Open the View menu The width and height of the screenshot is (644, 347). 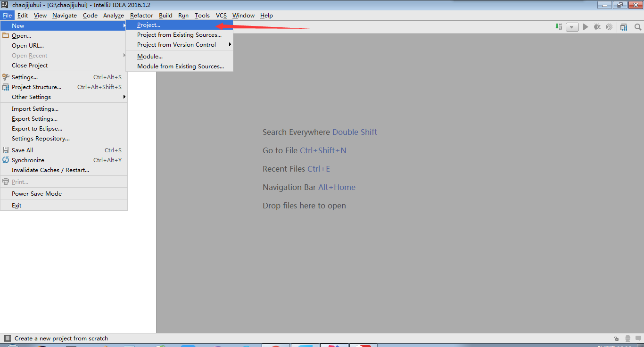(x=40, y=16)
